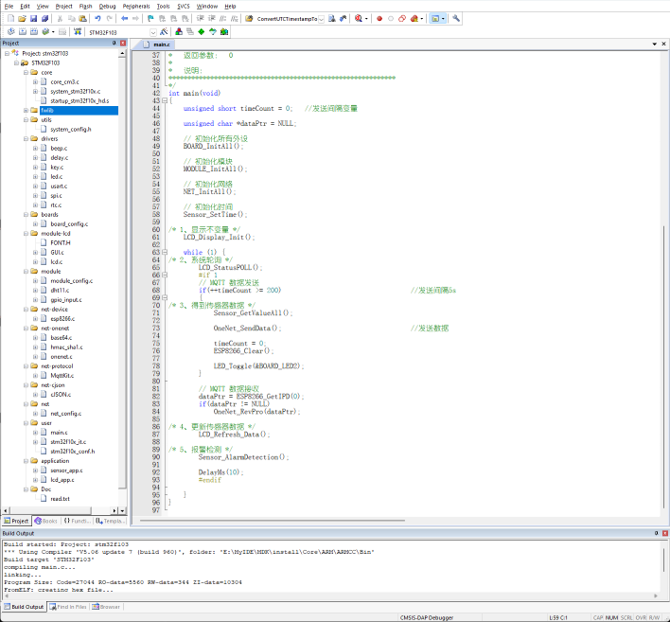Comment out selection via toolbar icon
The image size is (670, 622).
tap(223, 18)
